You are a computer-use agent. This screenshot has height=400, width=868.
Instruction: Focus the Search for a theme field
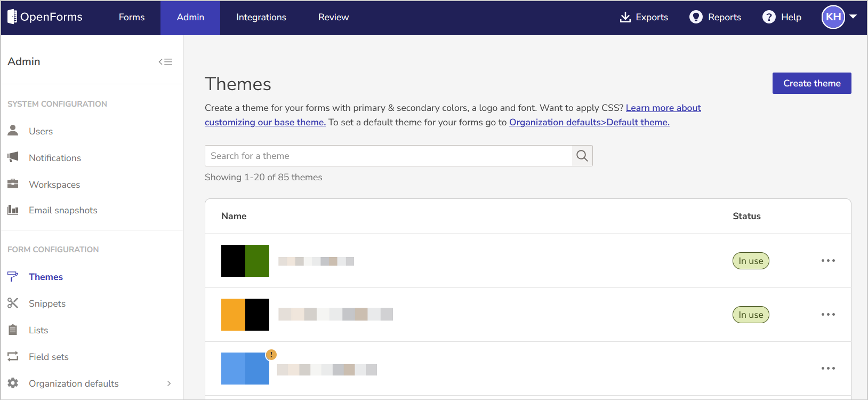tap(389, 156)
